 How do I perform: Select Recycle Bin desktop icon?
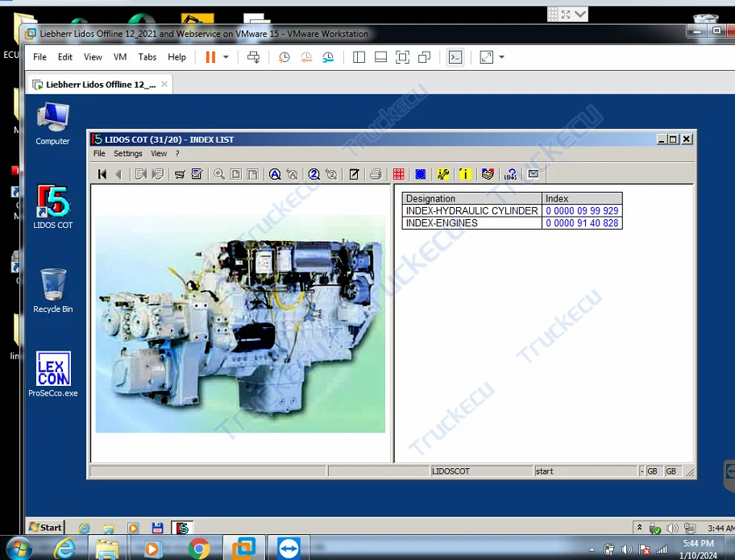click(x=52, y=291)
